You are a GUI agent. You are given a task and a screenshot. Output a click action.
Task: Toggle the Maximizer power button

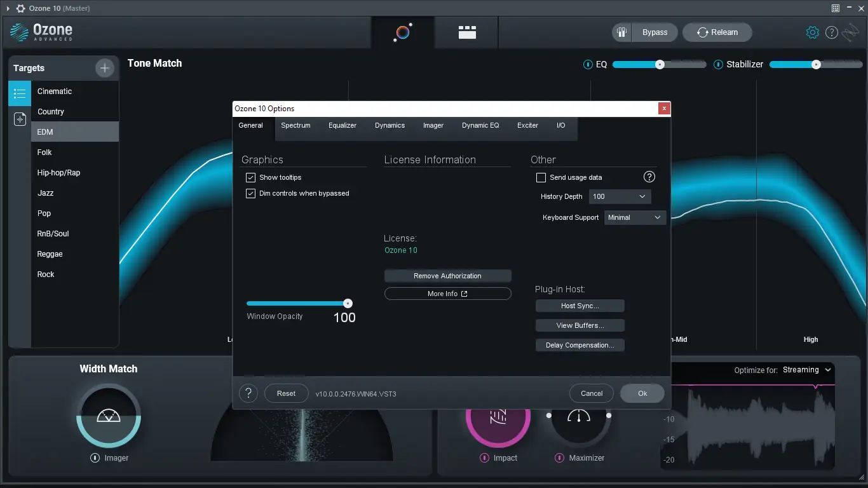coord(560,457)
